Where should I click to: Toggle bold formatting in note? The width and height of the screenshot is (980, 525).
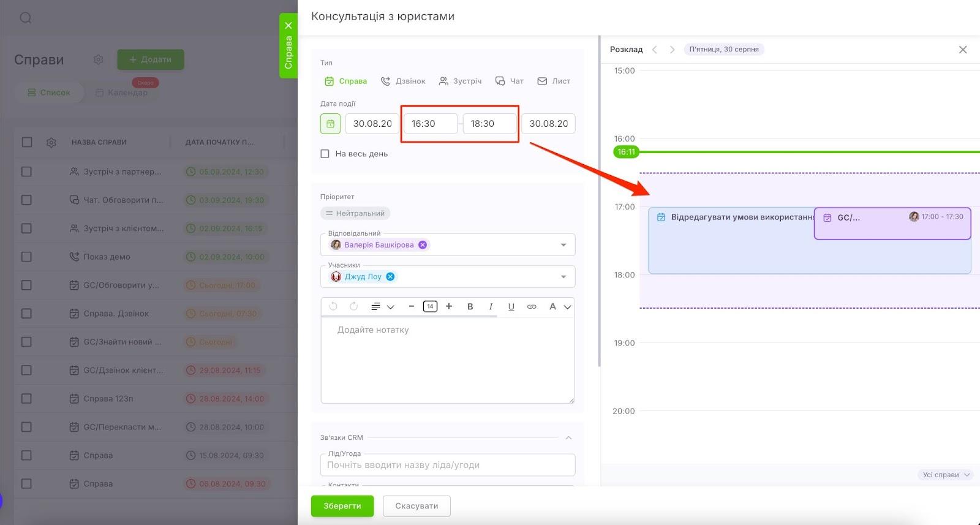(470, 306)
